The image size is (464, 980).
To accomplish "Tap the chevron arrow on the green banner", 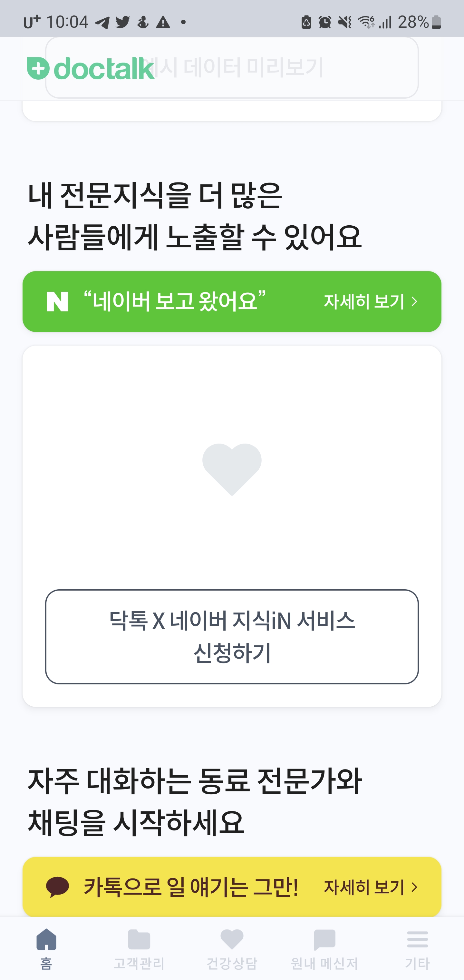I will pos(415,302).
